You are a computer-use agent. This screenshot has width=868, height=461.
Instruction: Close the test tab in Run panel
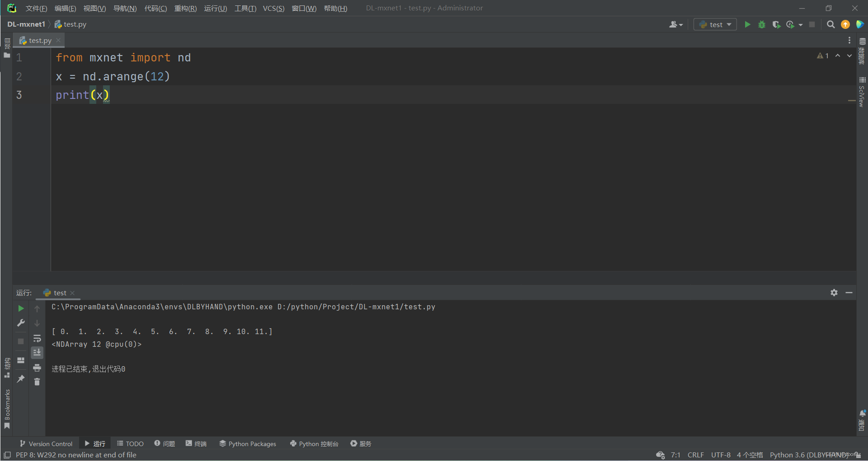pyautogui.click(x=72, y=293)
